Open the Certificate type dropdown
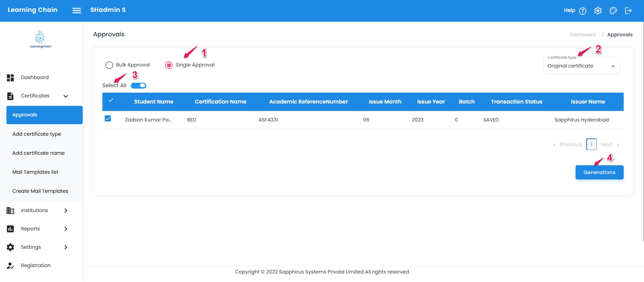644x282 pixels. coord(582,66)
